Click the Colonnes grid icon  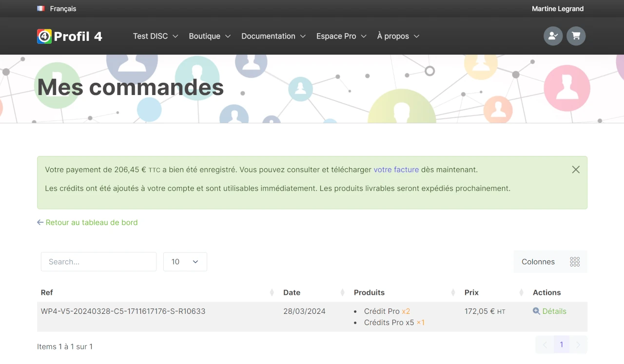(575, 262)
